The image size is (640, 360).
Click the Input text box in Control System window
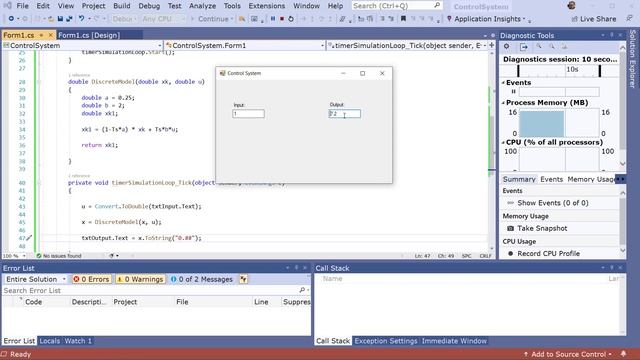248,114
